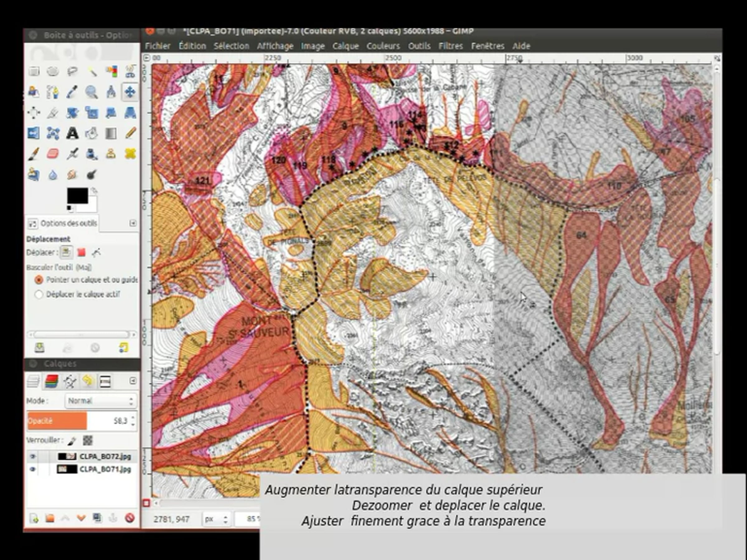
Task: Hide the CLPA_BO72.jpg layer eye
Action: coord(32,456)
